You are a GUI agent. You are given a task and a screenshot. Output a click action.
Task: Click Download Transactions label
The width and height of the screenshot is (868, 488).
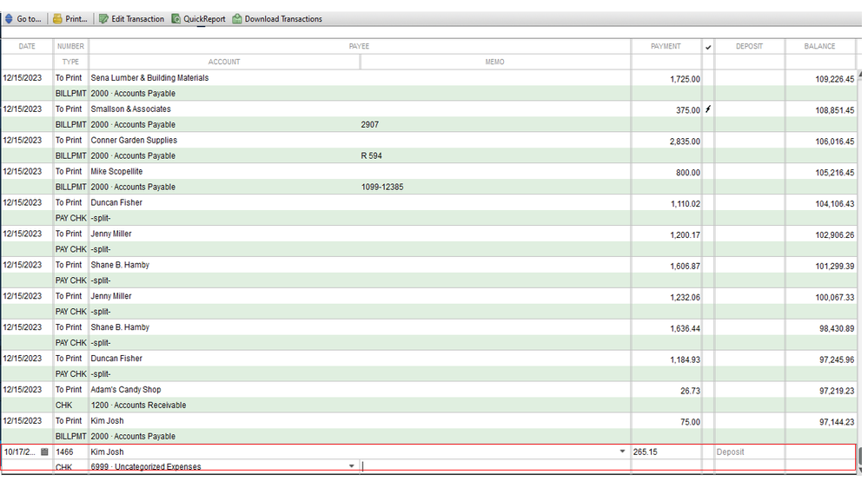point(283,19)
